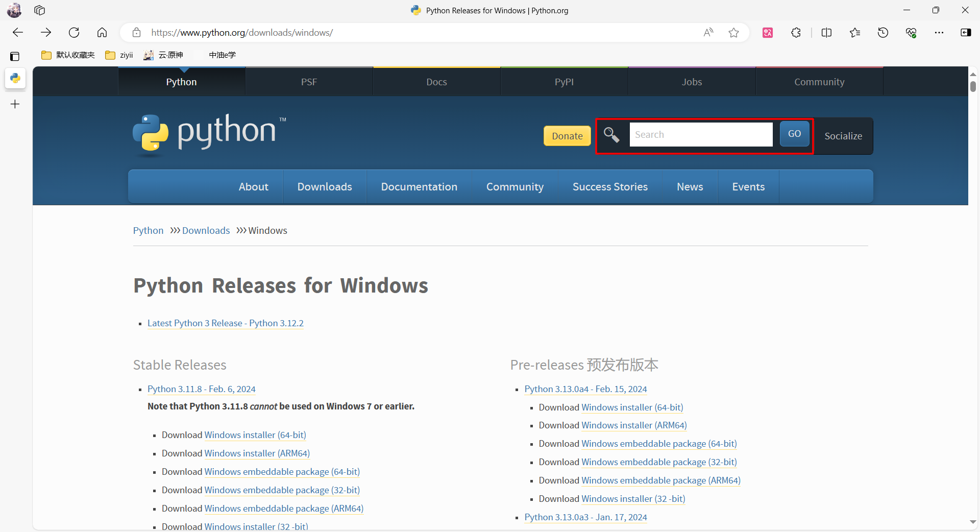Viewport: 980px width, 532px height.
Task: Open the Extensions puzzle icon
Action: (796, 33)
